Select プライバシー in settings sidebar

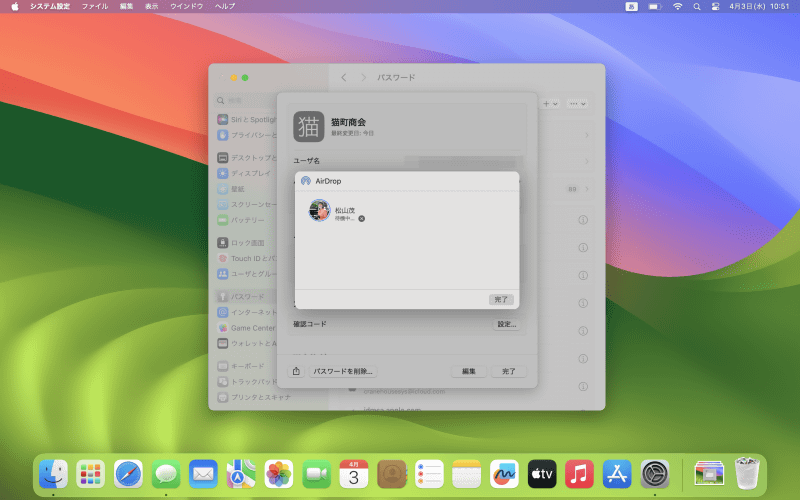247,135
